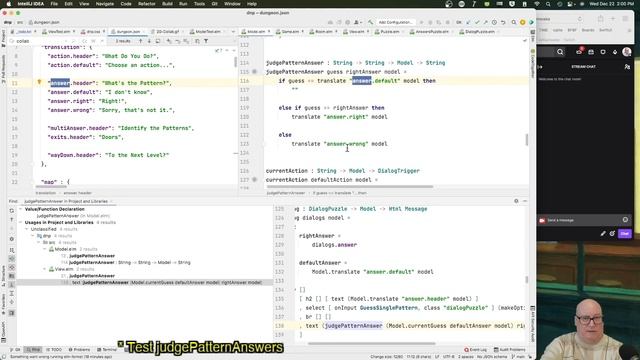Open TODO tool window button
Viewport: 640px width, 360px height.
click(x=54, y=350)
